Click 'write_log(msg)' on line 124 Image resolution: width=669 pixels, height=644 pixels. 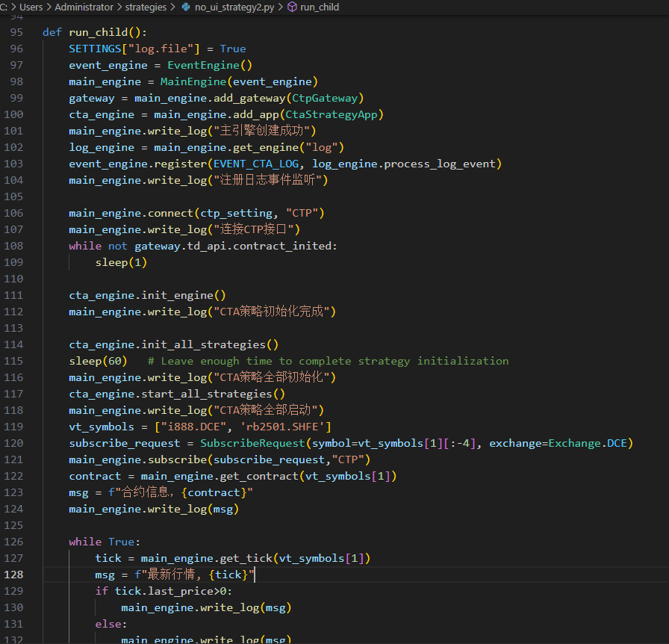click(x=193, y=509)
